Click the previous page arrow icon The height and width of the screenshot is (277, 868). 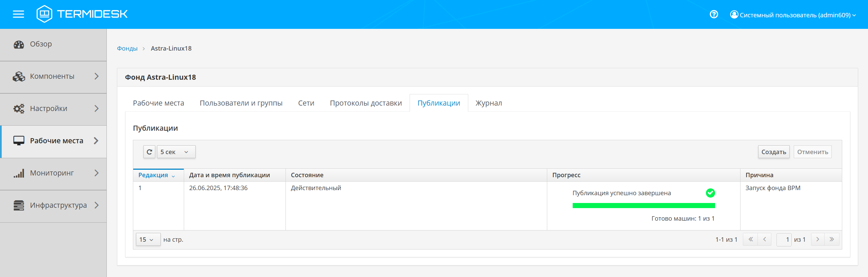click(765, 239)
